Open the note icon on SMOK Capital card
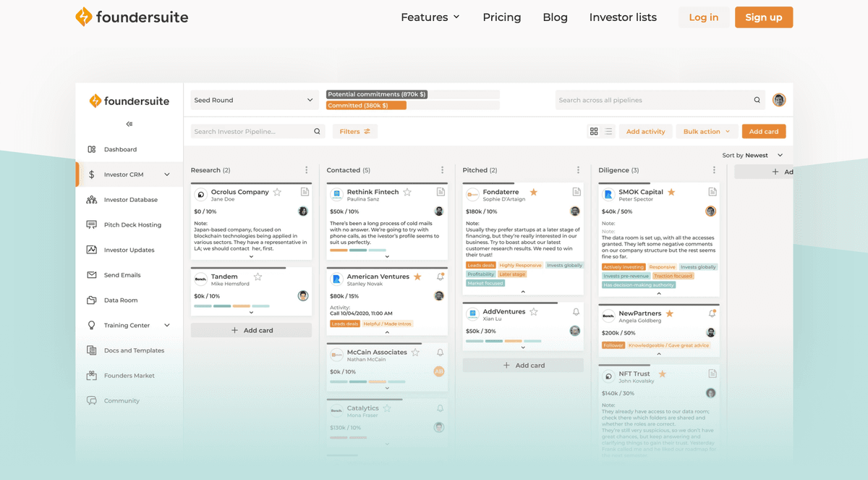 (x=712, y=192)
